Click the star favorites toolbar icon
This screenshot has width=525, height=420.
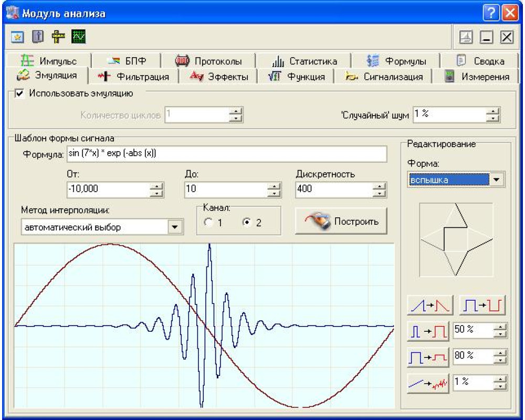tap(17, 37)
